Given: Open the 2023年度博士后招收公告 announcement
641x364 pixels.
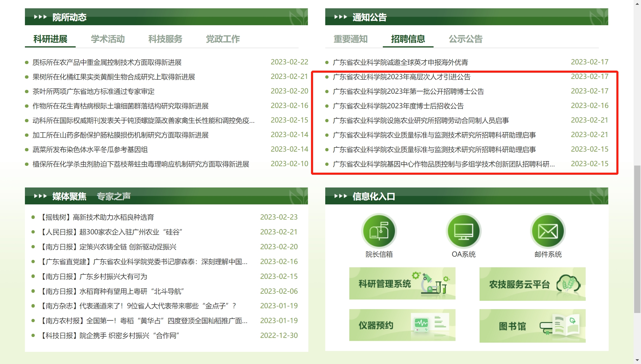Looking at the screenshot, I should [x=399, y=106].
